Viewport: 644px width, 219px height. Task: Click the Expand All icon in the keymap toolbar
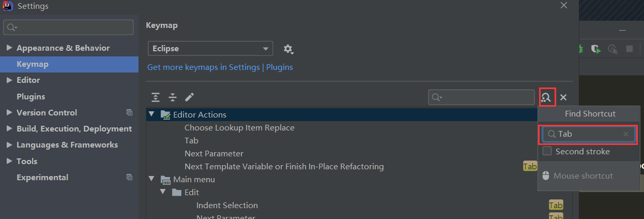[156, 97]
